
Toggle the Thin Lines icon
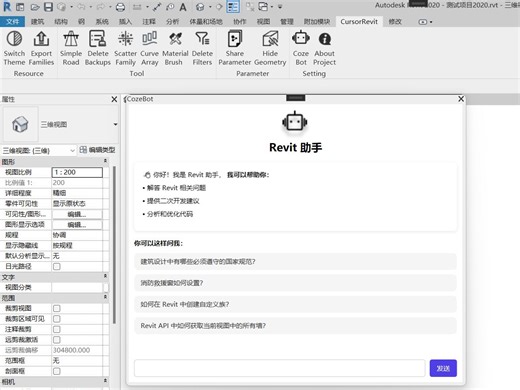tap(233, 7)
